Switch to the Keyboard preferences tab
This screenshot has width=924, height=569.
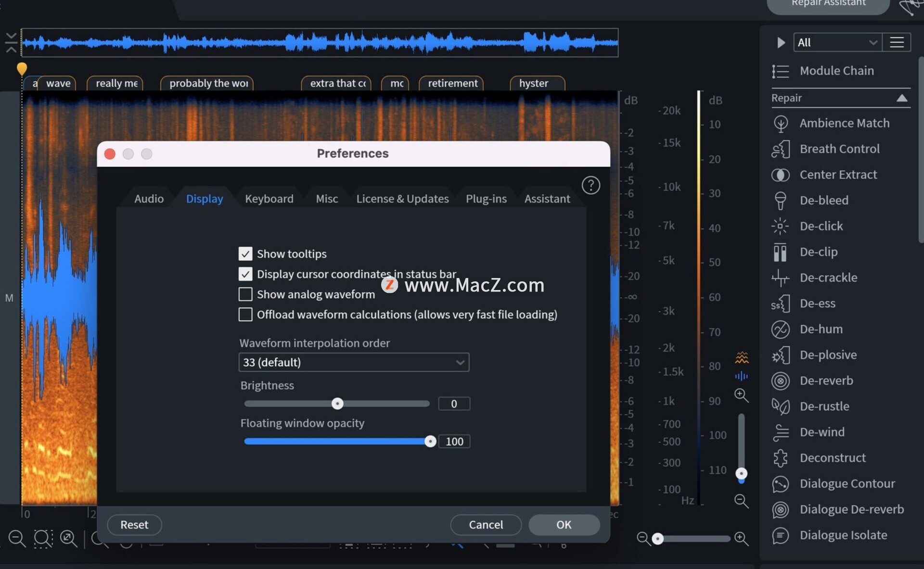tap(269, 199)
